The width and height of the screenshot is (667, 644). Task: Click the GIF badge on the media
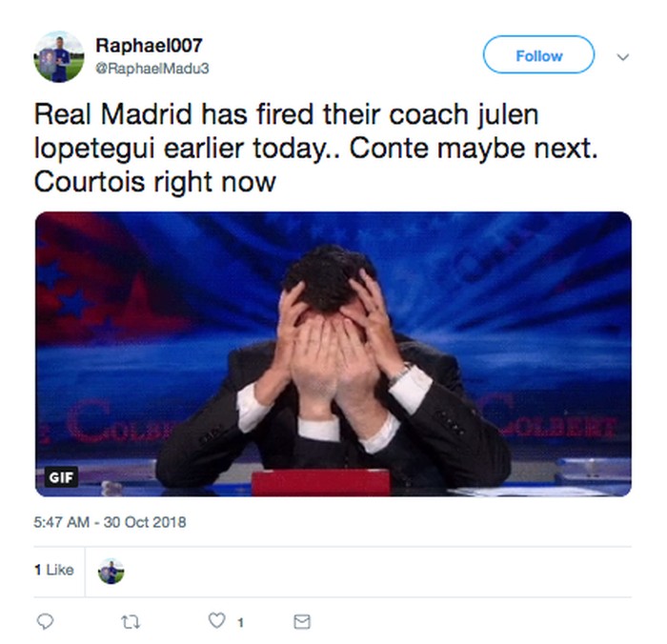[x=61, y=477]
